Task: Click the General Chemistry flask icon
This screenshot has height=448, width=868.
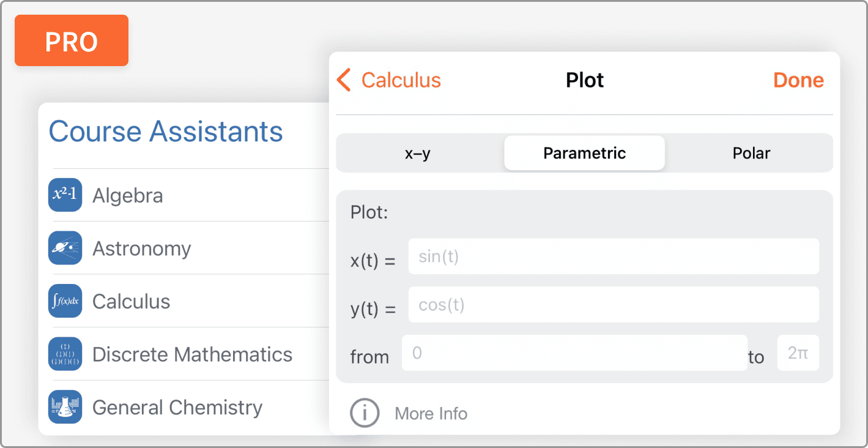Action: click(x=65, y=407)
